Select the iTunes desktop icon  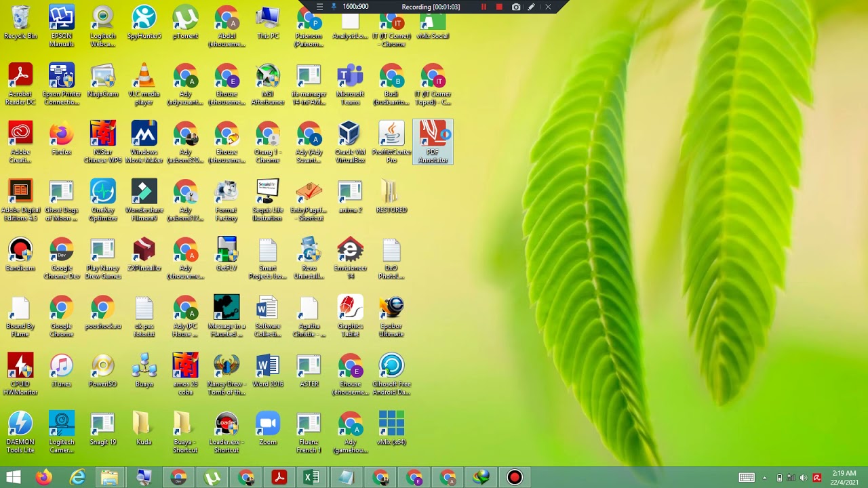[62, 371]
